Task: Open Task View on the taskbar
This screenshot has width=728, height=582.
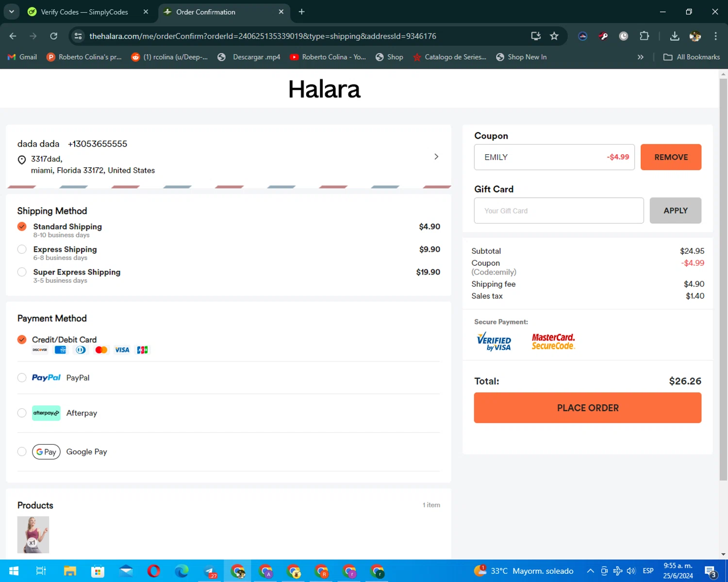Action: click(41, 571)
